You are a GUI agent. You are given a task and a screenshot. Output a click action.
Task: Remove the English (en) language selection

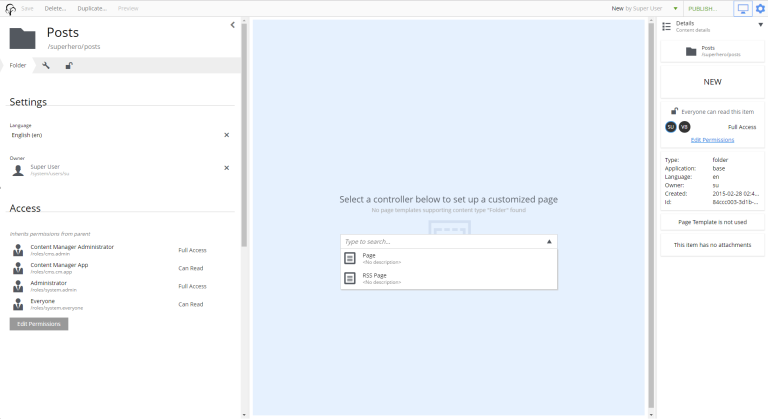tap(226, 134)
